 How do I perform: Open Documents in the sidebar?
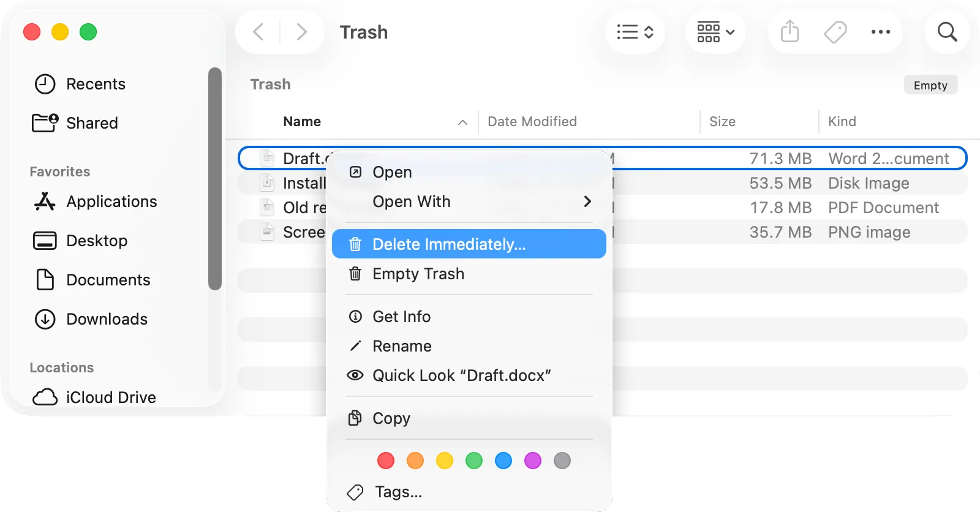(92, 280)
